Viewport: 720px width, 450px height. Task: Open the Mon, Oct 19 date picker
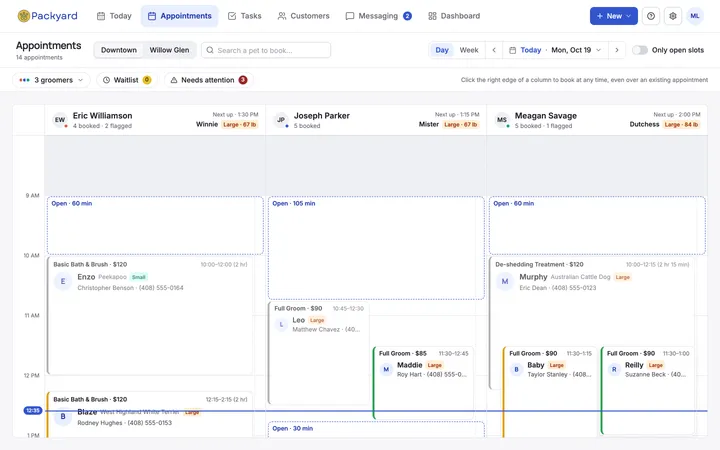coord(576,50)
